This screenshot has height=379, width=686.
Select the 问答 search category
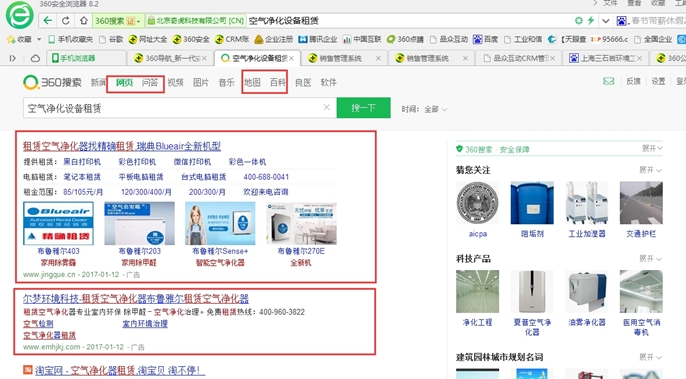tap(150, 82)
